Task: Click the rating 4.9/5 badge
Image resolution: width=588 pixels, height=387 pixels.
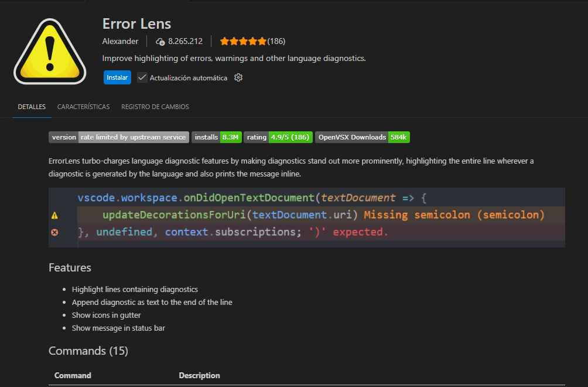Action: pyautogui.click(x=278, y=137)
